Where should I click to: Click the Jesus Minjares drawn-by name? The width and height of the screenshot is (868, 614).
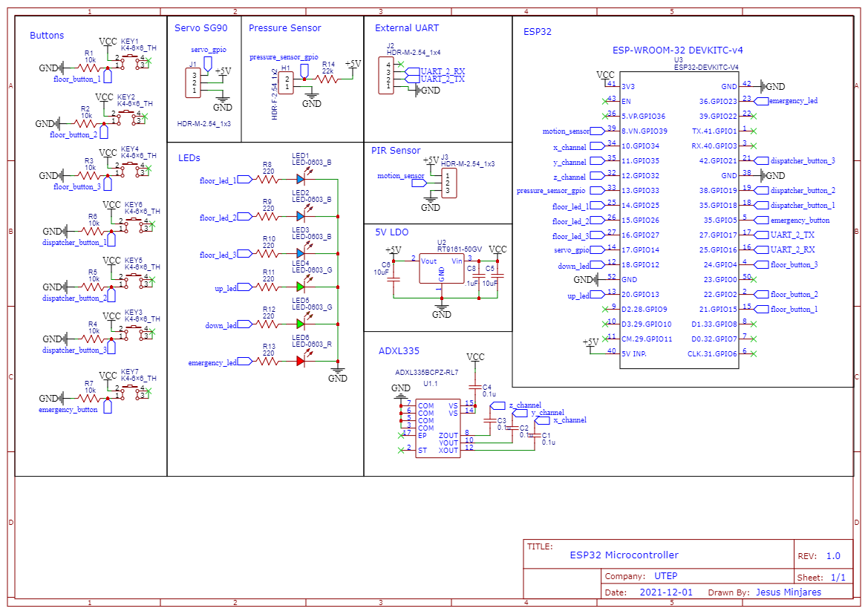tap(789, 592)
